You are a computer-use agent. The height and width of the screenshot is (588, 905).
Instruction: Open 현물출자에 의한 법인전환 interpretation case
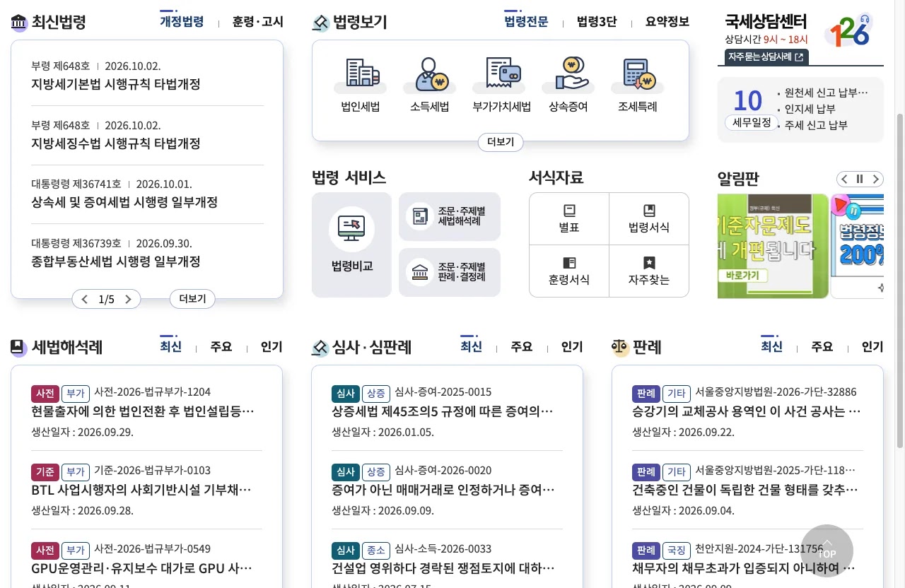click(x=143, y=411)
